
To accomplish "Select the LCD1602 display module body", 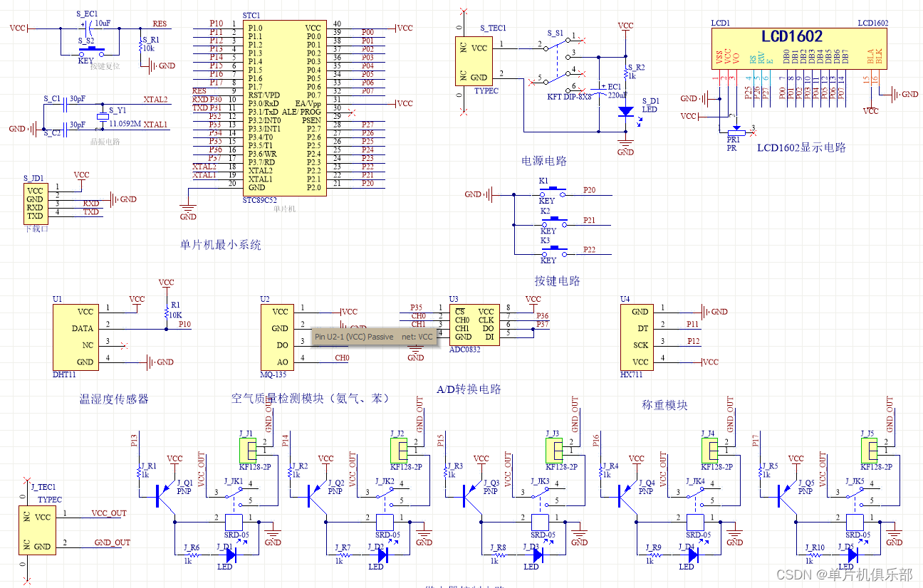I will (x=801, y=49).
